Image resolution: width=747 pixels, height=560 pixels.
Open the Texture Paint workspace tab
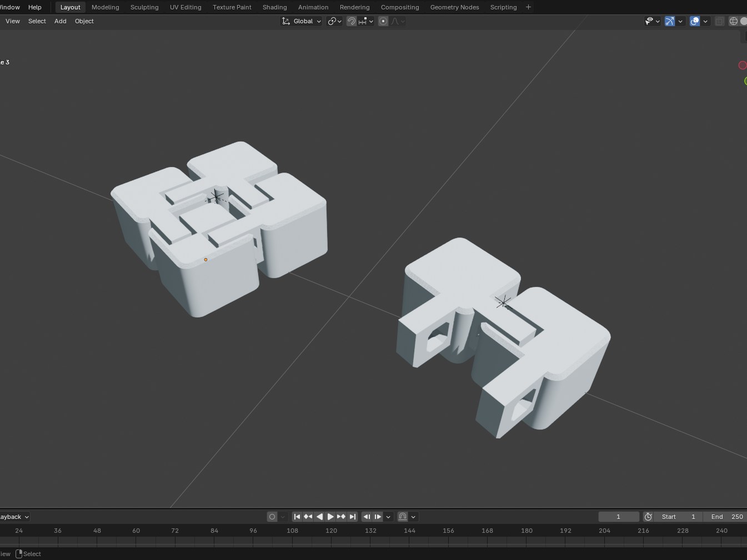click(x=232, y=7)
